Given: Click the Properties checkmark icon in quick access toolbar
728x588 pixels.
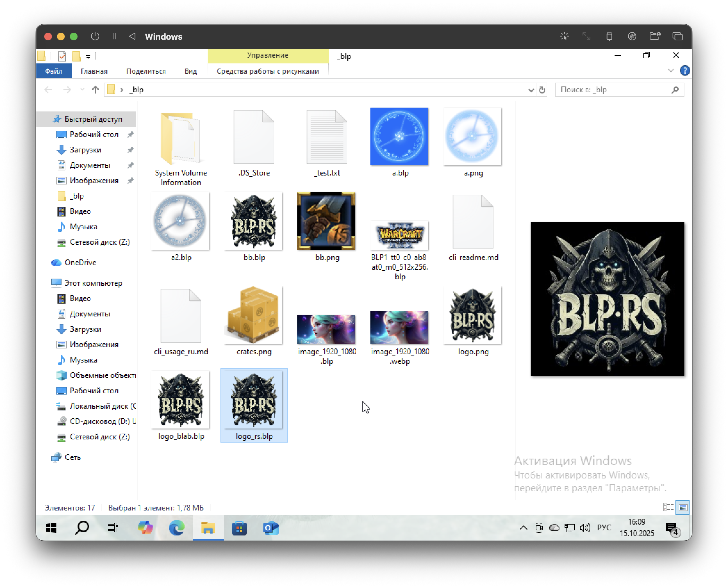Looking at the screenshot, I should tap(62, 56).
